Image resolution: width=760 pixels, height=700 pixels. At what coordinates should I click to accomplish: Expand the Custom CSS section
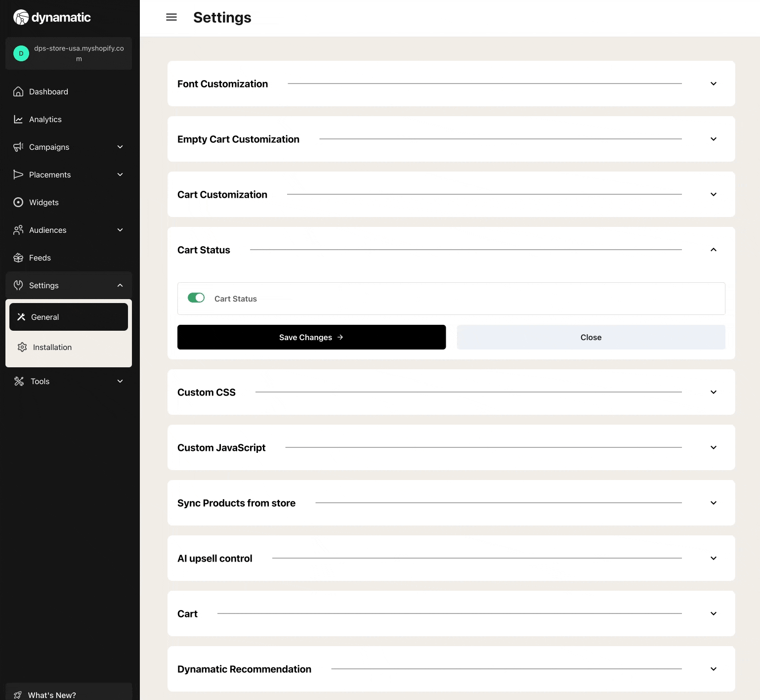[x=713, y=392]
